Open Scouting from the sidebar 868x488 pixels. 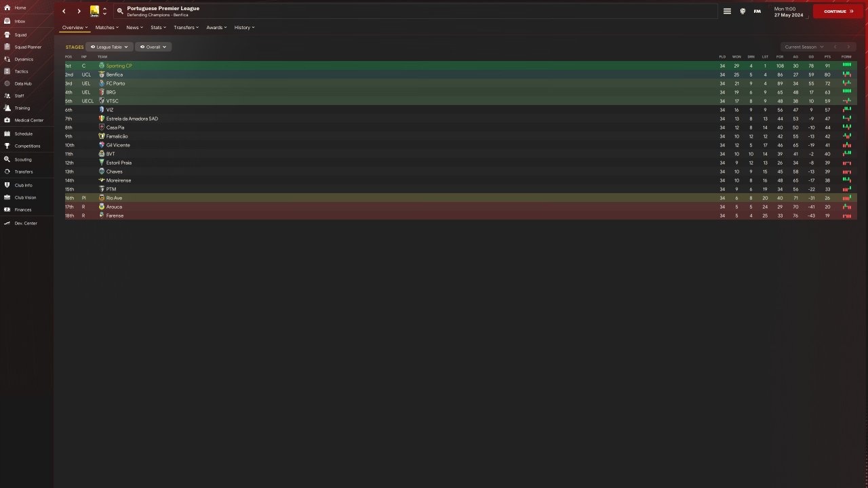coord(23,159)
